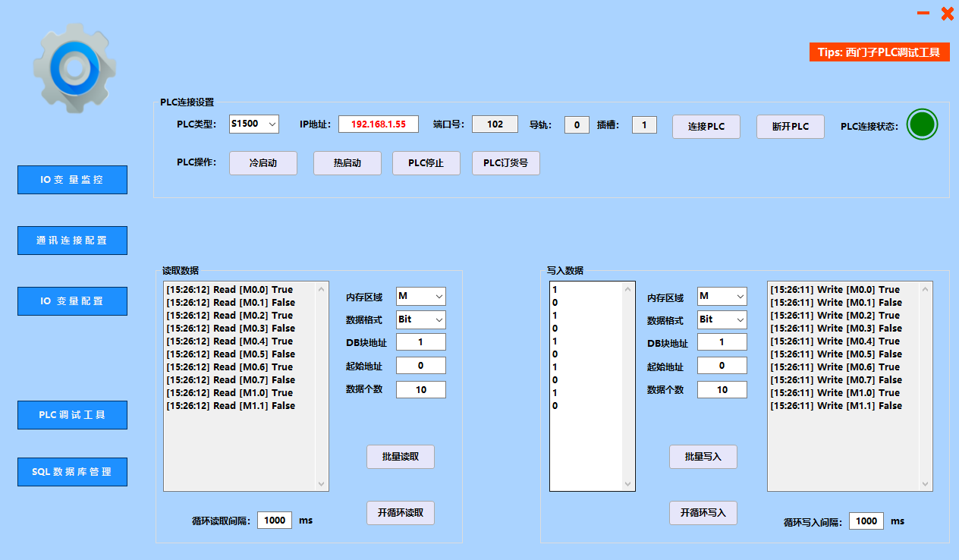Image resolution: width=959 pixels, height=560 pixels.
Task: Click the 断开PLC button
Action: pos(791,127)
